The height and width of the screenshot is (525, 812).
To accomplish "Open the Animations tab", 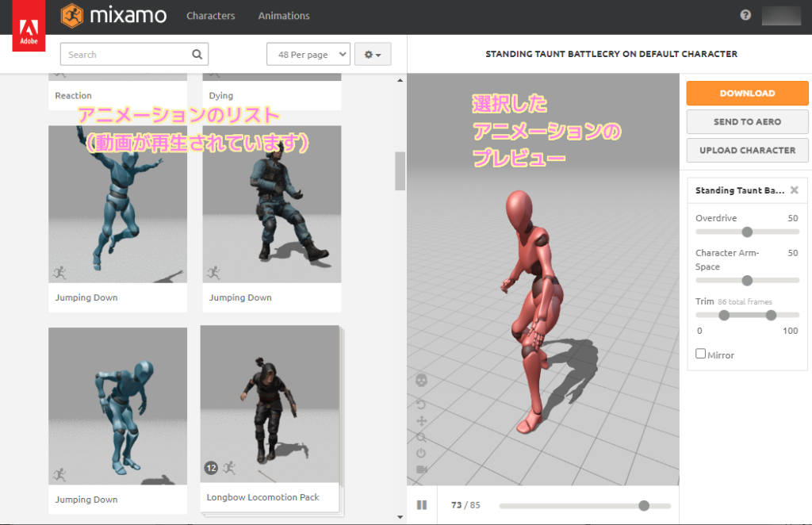I will [x=283, y=15].
